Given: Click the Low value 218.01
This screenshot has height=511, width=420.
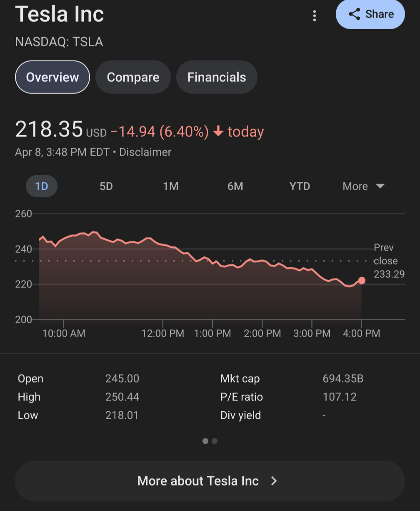Looking at the screenshot, I should [122, 415].
